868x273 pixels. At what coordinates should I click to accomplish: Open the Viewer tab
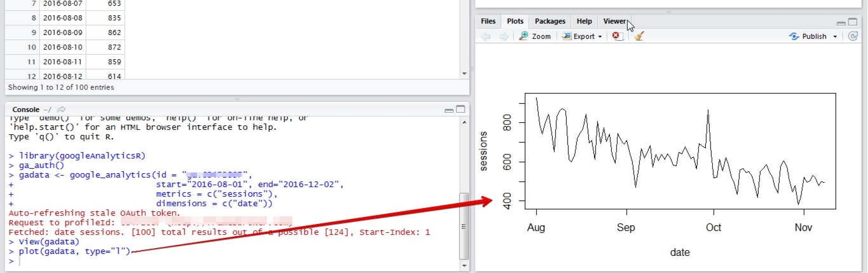point(614,21)
